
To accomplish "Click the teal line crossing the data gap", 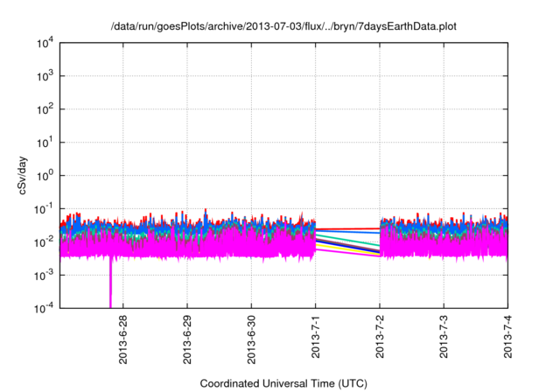I will 347,241.
